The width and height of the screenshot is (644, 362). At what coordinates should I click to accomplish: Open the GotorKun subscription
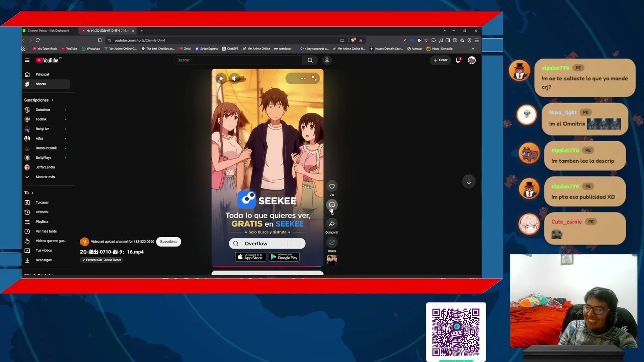coord(46,110)
